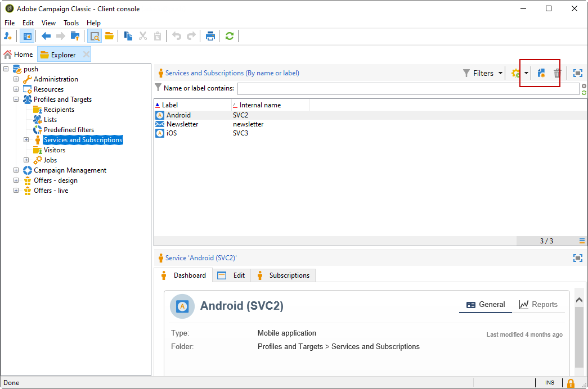Select the Visitors folder
The height and width of the screenshot is (389, 588).
tap(55, 150)
